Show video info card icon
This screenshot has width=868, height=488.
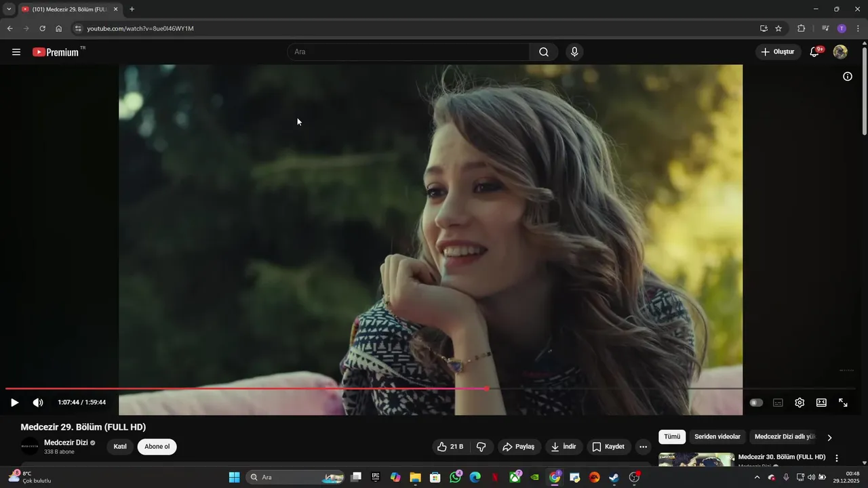coord(848,77)
